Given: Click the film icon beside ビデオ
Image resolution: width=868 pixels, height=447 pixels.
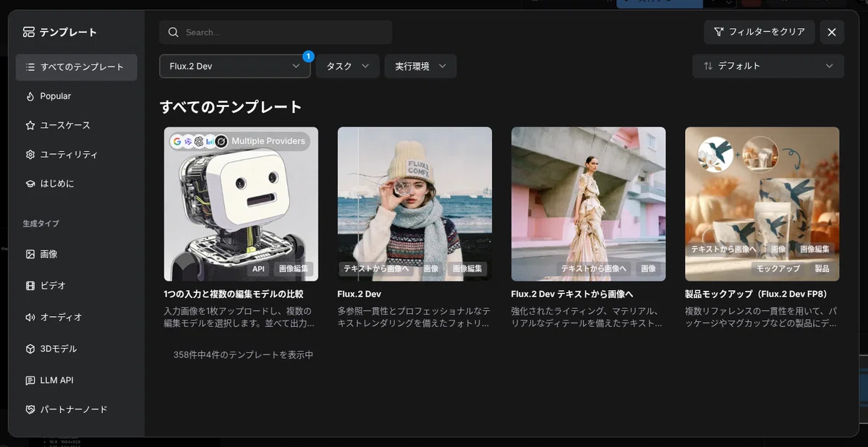Looking at the screenshot, I should (x=30, y=286).
